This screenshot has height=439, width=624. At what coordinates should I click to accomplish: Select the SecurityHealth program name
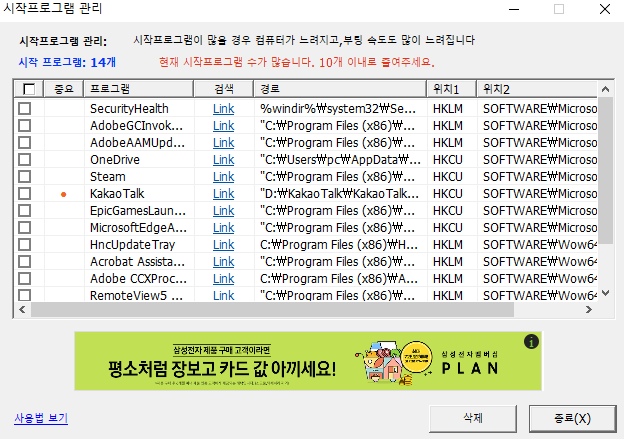click(129, 109)
